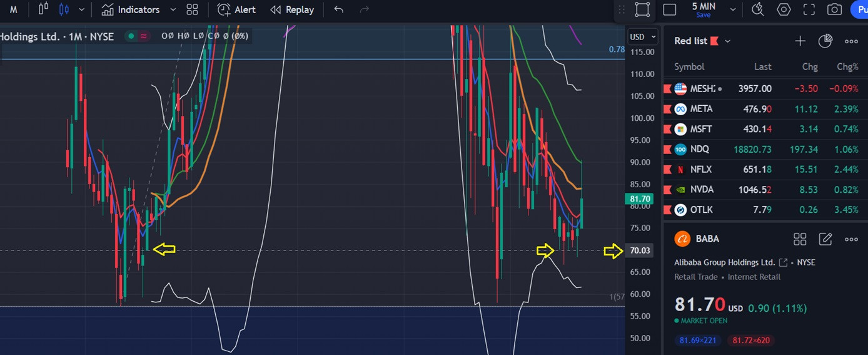The width and height of the screenshot is (868, 355).
Task: Change the M monthly interval selector
Action: coord(13,9)
